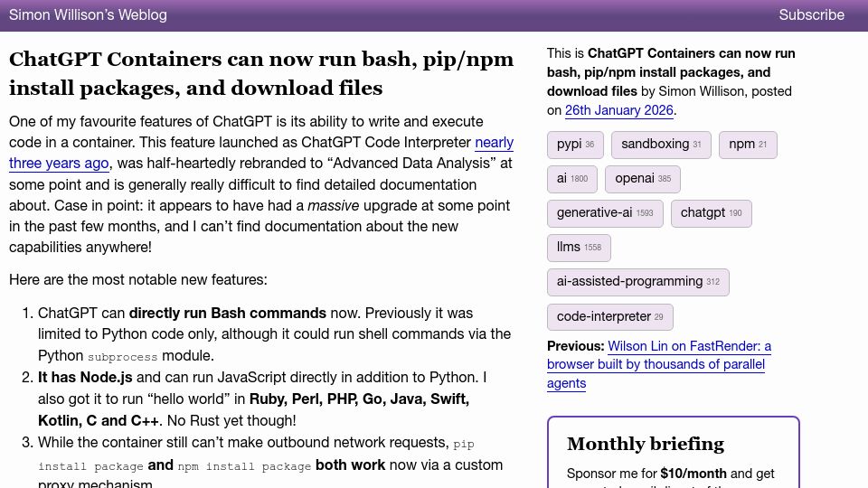Viewport: 868px width, 488px height.
Task: Click the article title heading
Action: pos(261,73)
